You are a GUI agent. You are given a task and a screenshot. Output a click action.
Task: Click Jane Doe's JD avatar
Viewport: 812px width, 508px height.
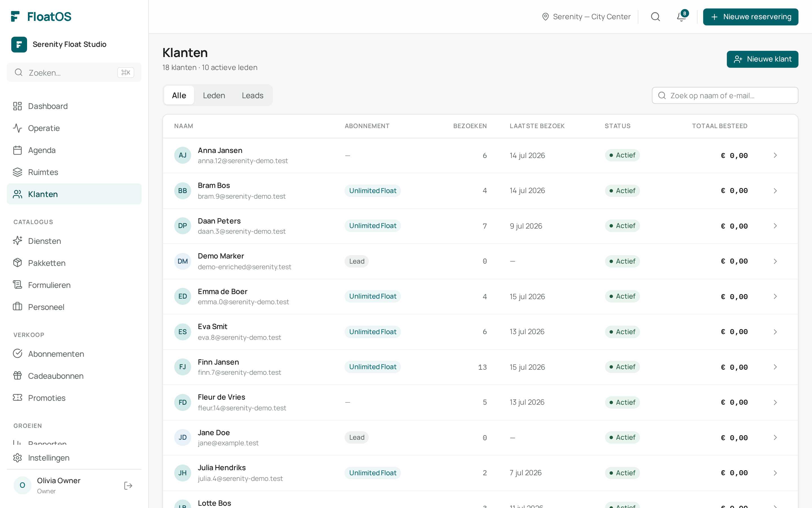point(182,437)
